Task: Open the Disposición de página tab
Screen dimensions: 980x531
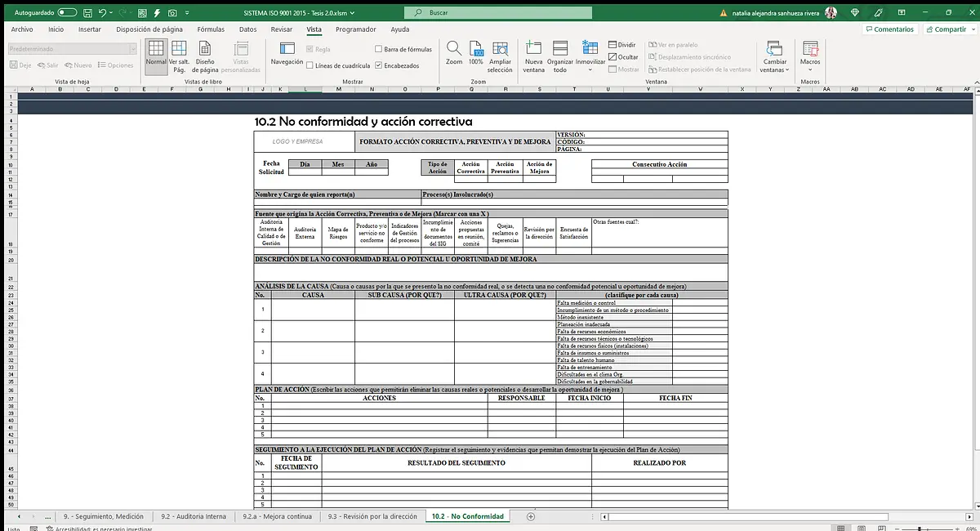Action: 149,29
